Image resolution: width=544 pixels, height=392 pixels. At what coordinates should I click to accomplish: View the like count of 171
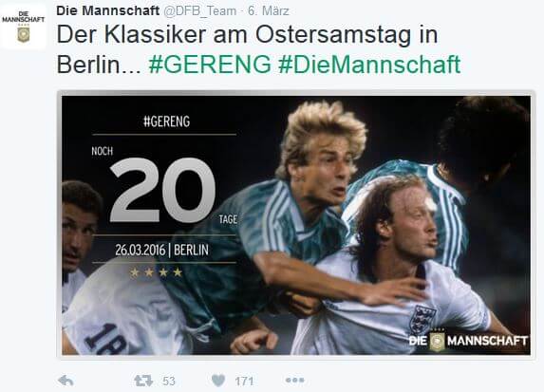tap(244, 382)
